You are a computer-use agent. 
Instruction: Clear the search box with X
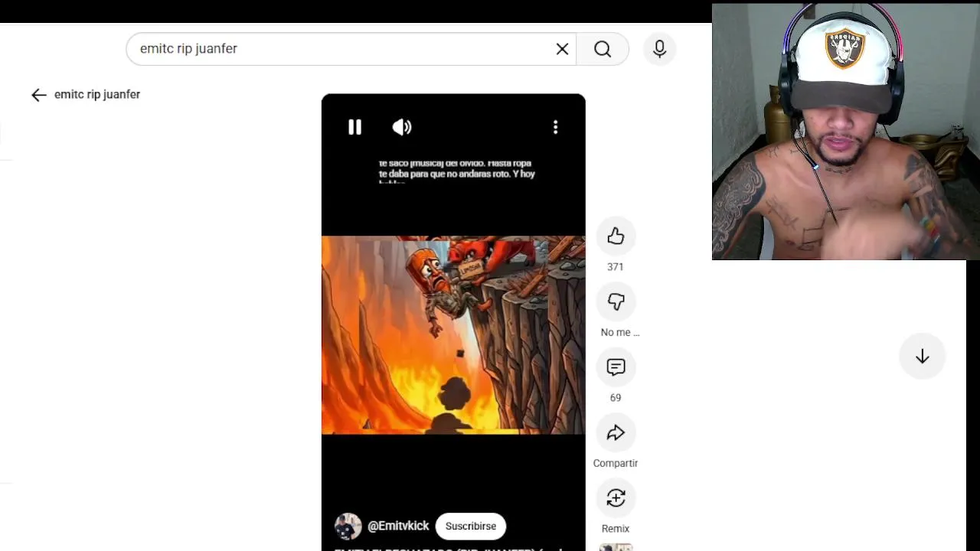562,49
